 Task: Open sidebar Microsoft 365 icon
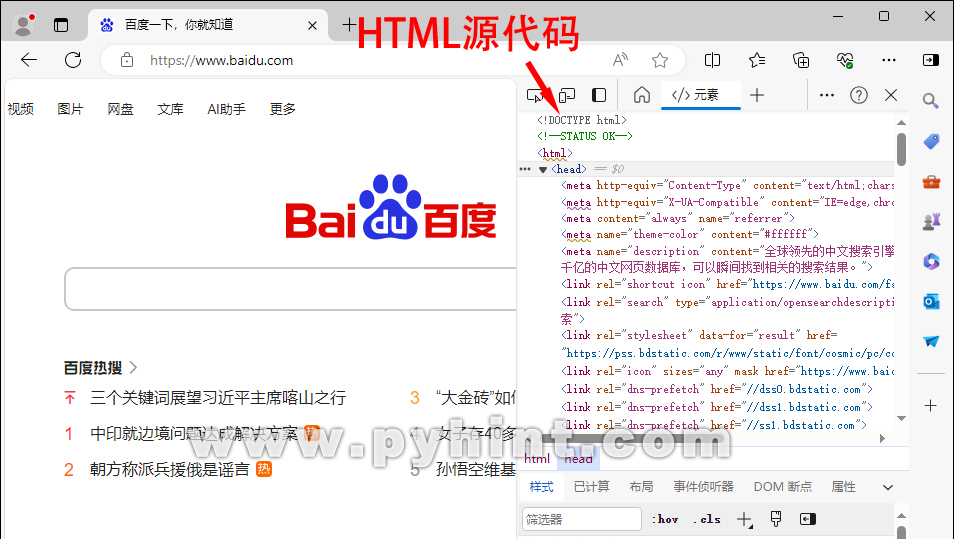click(931, 262)
